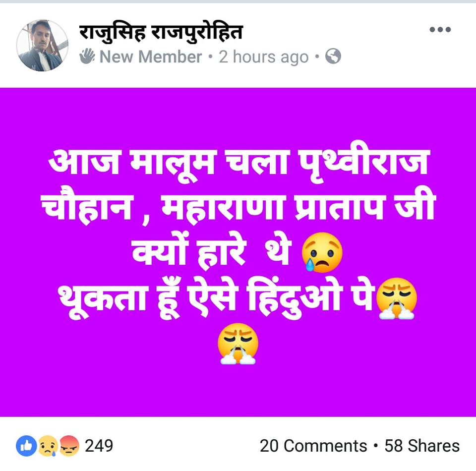Open the three-dot post options menu

pyautogui.click(x=440, y=29)
